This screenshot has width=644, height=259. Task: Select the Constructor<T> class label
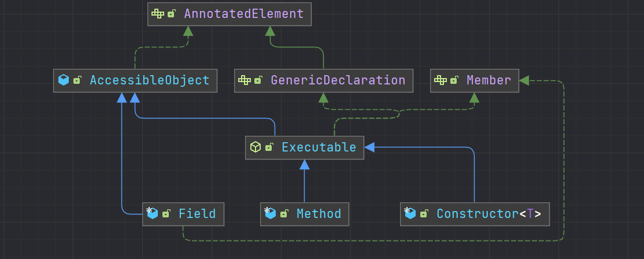(488, 214)
